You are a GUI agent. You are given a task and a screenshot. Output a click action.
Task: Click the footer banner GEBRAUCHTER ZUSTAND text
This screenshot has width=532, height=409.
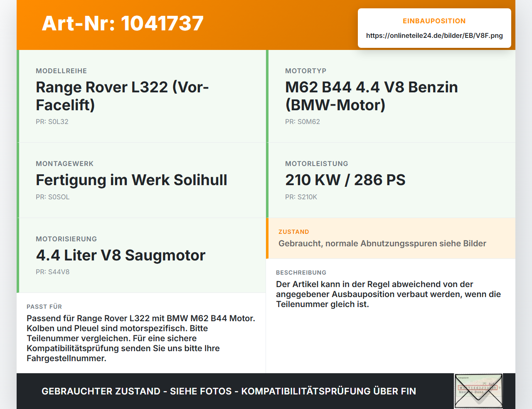coord(229,391)
